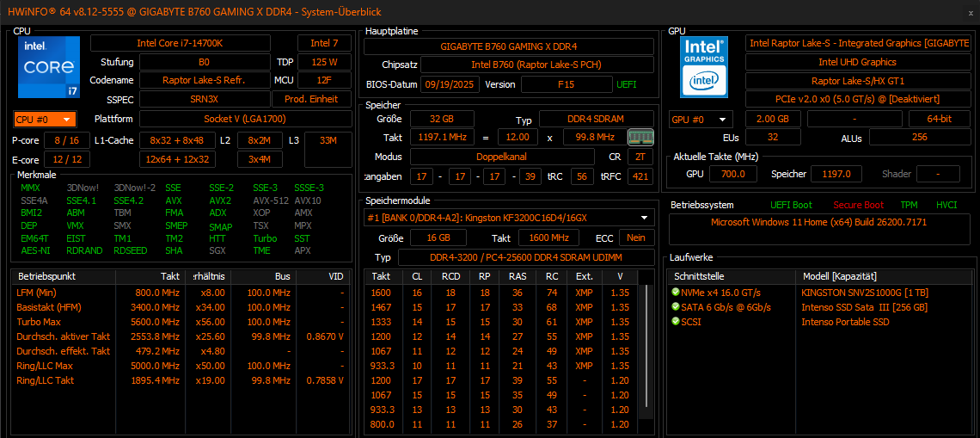Click the BIOS date 09/19/2025
The height and width of the screenshot is (438, 980).
tap(450, 84)
